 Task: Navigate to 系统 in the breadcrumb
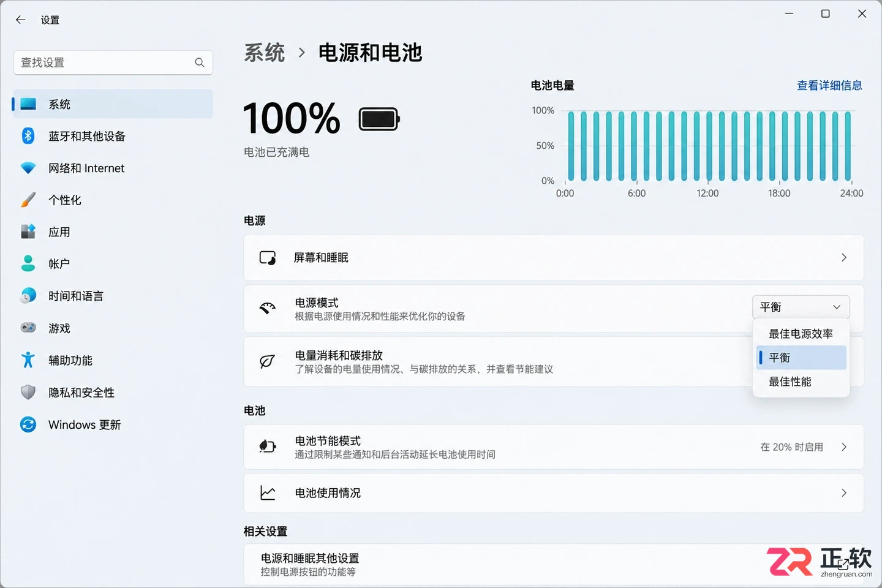(x=265, y=53)
